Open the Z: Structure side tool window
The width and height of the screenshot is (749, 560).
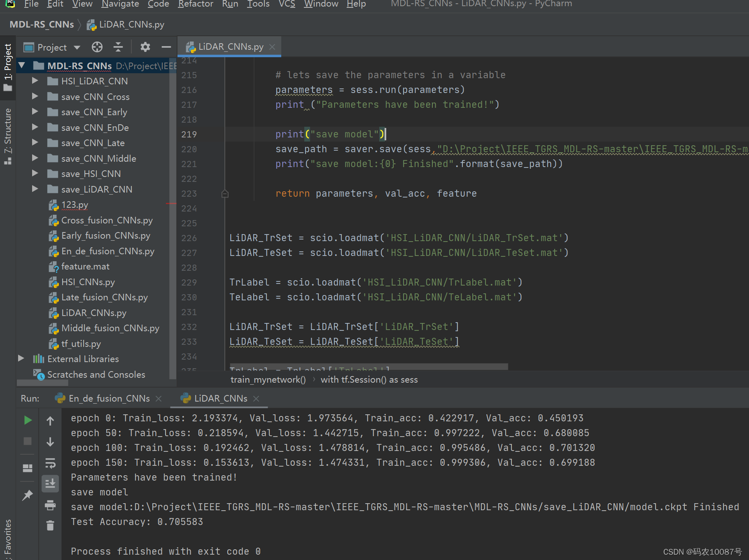coord(8,136)
